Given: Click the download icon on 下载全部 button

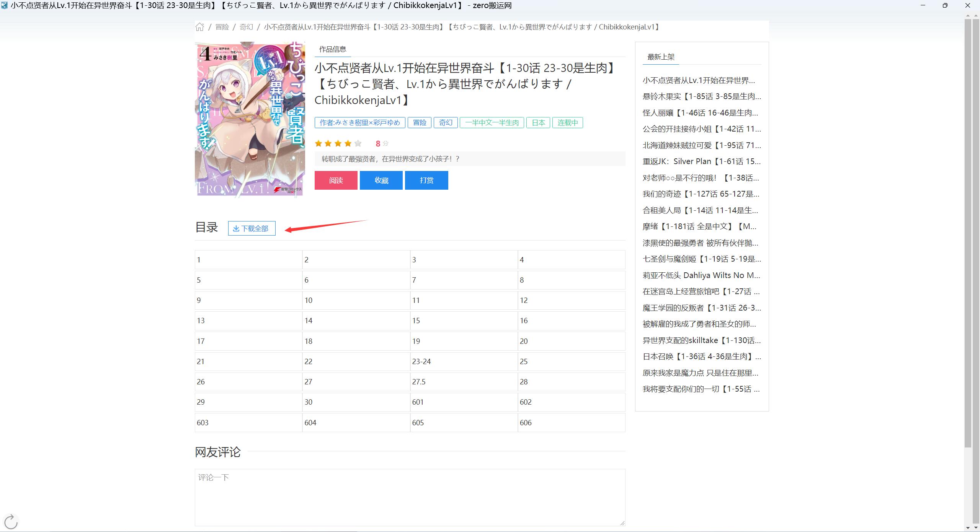Looking at the screenshot, I should [x=237, y=228].
